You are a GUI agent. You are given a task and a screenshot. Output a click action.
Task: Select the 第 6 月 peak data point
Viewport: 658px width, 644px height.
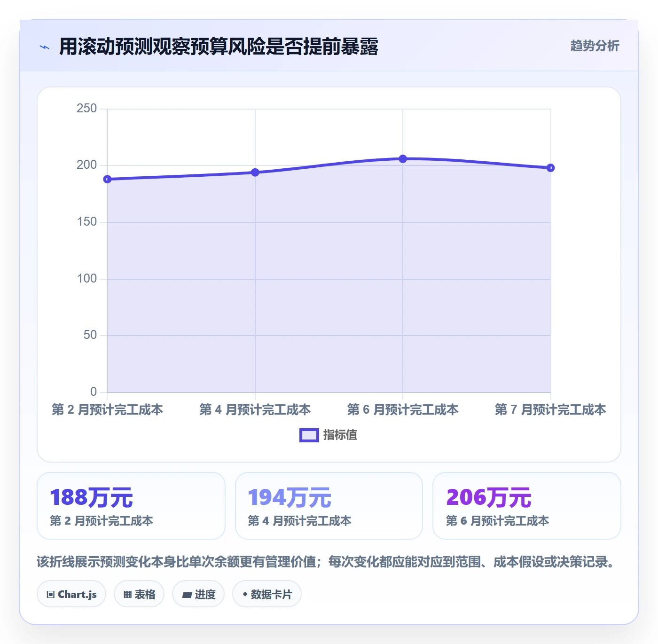tap(403, 159)
